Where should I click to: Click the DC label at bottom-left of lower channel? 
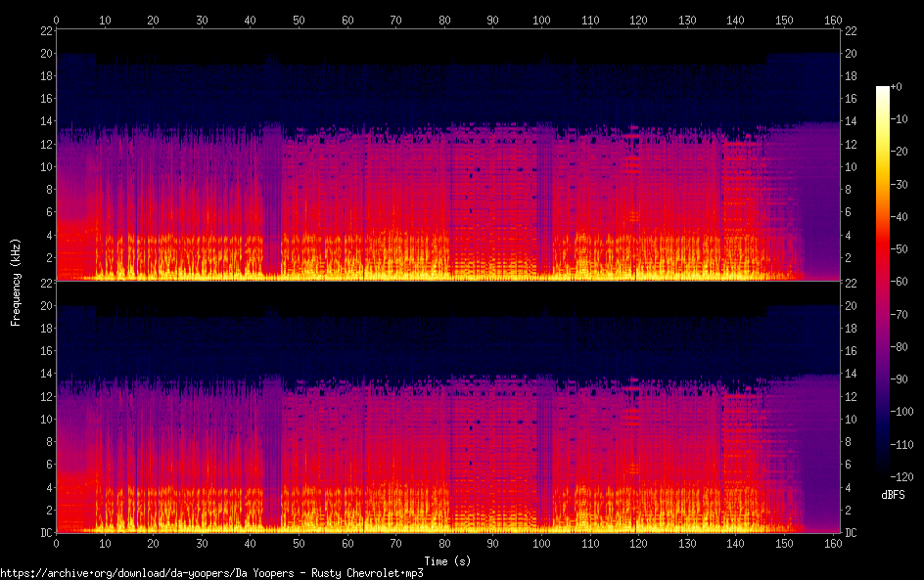click(x=45, y=533)
